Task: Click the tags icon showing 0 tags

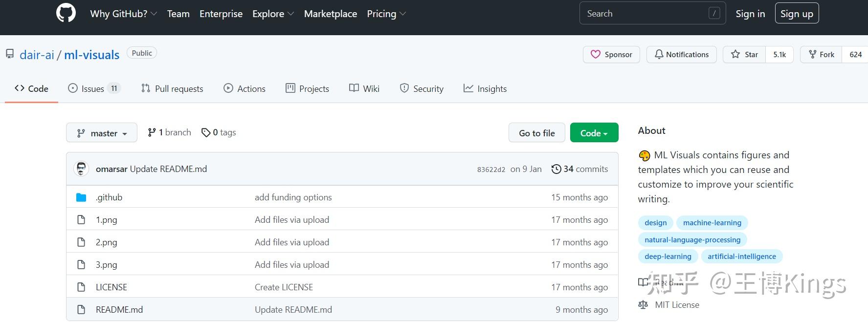Action: [206, 132]
